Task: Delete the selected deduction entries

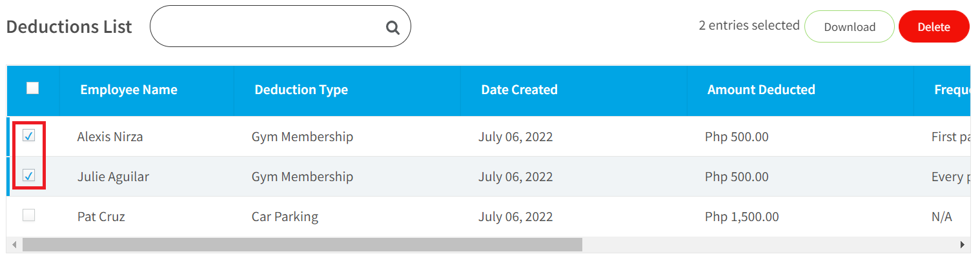Action: (x=934, y=26)
